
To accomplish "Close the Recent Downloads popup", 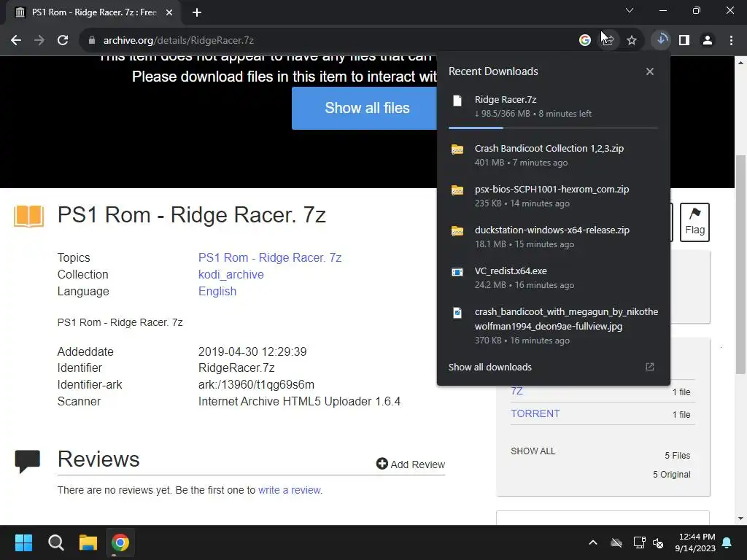I will (x=650, y=71).
